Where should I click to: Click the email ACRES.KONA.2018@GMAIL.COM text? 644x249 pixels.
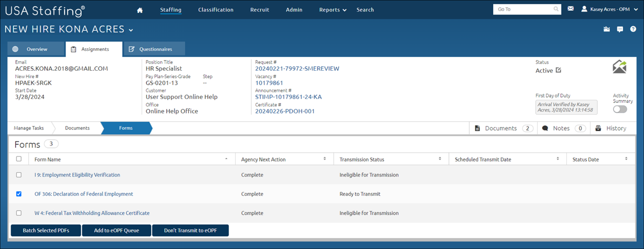(62, 69)
